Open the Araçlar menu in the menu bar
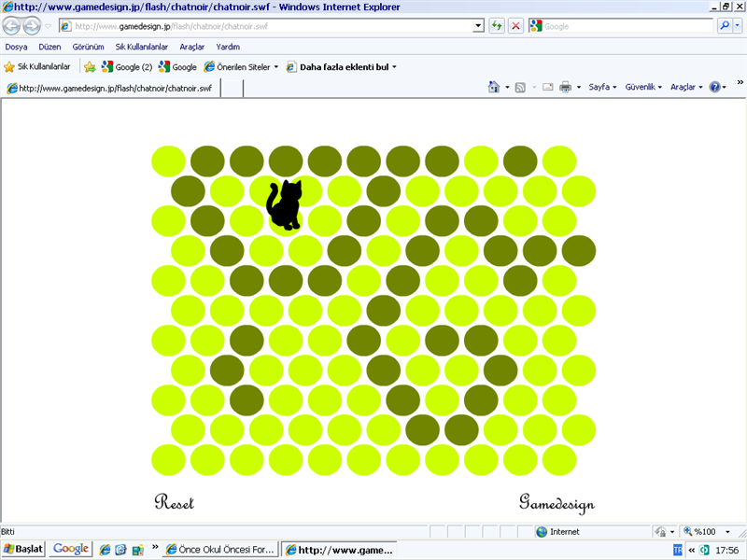This screenshot has width=747, height=560. 192,47
